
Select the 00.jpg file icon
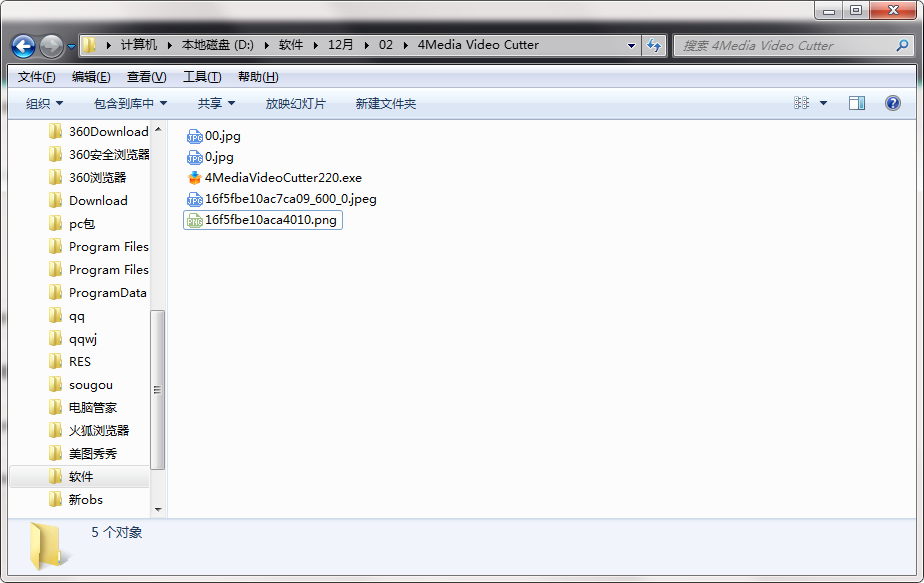[194, 137]
